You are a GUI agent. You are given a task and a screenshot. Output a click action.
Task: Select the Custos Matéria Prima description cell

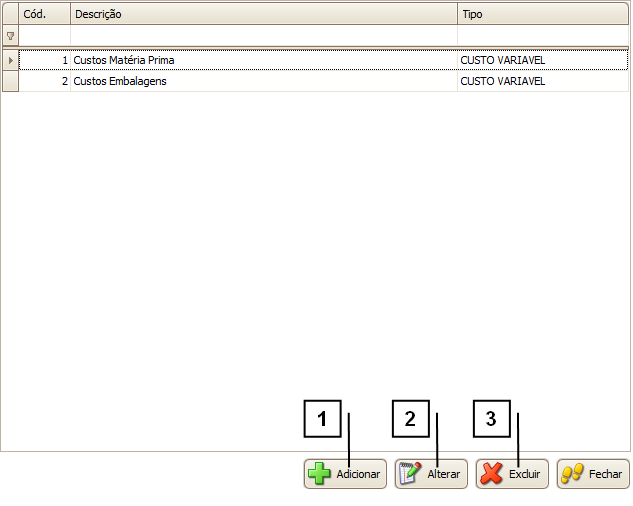coord(124,61)
